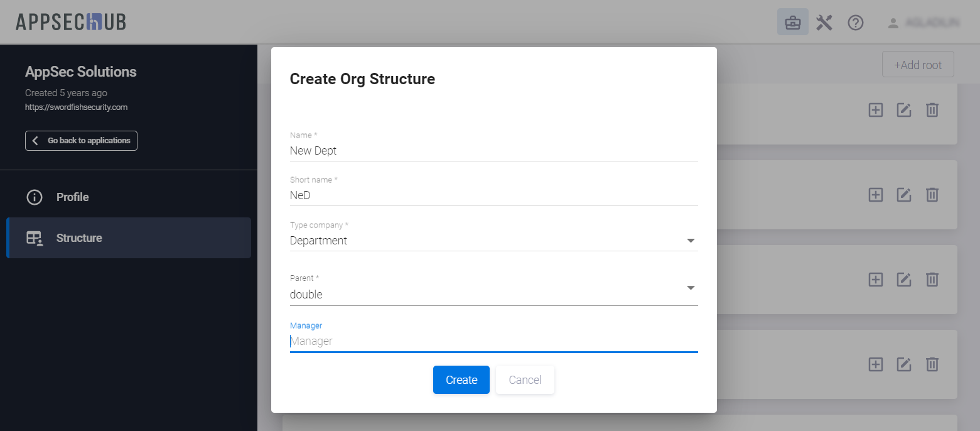The height and width of the screenshot is (431, 980).
Task: Open the Parent dropdown arrow
Action: click(x=691, y=288)
